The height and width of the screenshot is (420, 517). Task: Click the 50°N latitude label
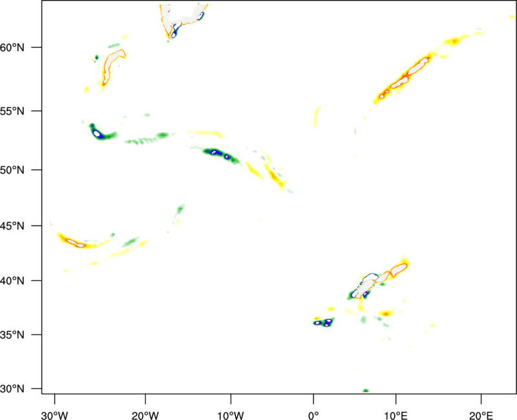[x=12, y=170]
